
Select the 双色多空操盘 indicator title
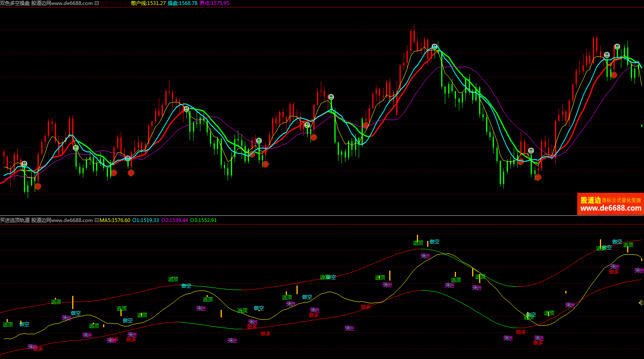[15, 3]
